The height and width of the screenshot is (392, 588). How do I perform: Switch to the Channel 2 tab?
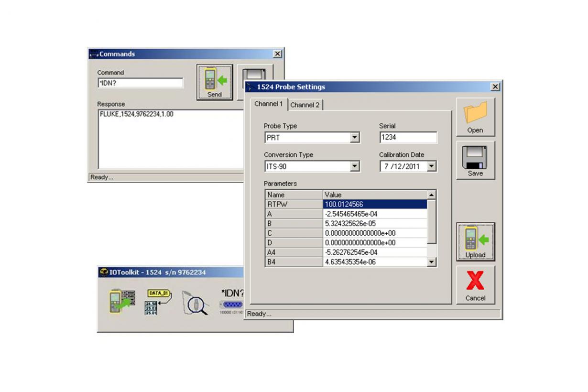(305, 105)
